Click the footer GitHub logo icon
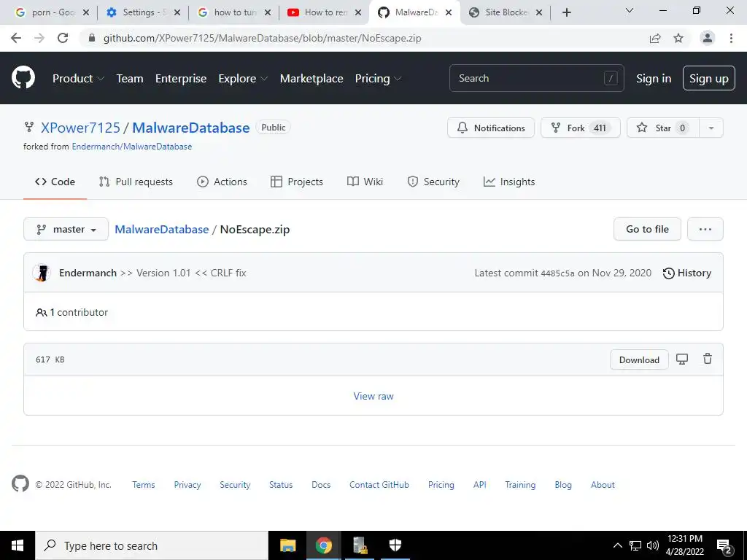This screenshot has width=747, height=560. pyautogui.click(x=20, y=484)
